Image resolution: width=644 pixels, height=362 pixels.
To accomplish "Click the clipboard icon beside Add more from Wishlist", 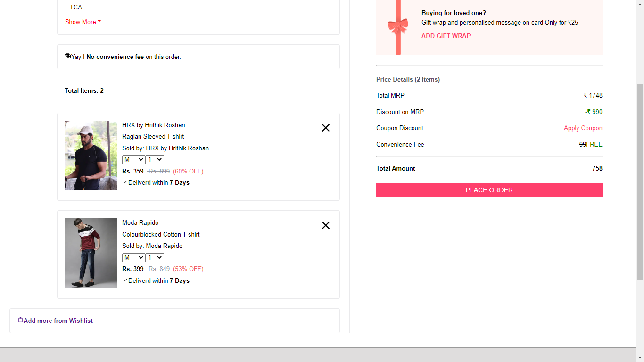I will (20, 320).
